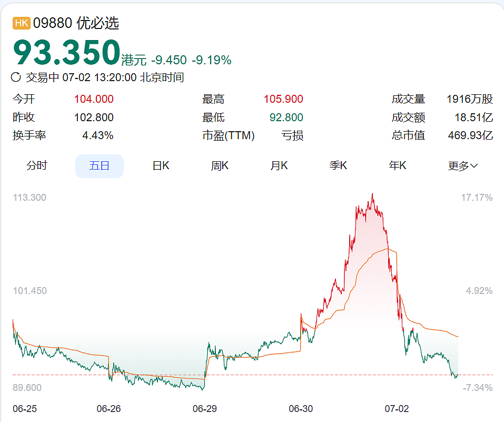Click the 07-02 date label on chart axis
504x422 pixels.
tap(397, 409)
